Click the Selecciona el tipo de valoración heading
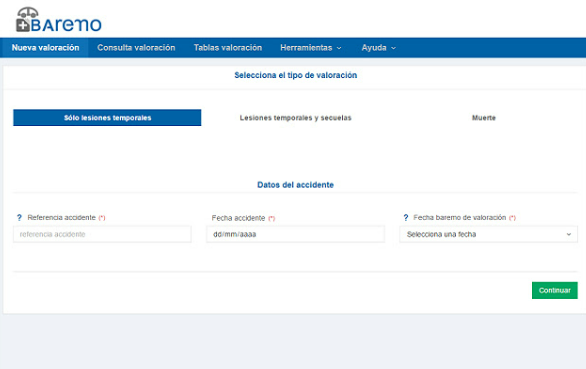586x369 pixels. [x=295, y=75]
